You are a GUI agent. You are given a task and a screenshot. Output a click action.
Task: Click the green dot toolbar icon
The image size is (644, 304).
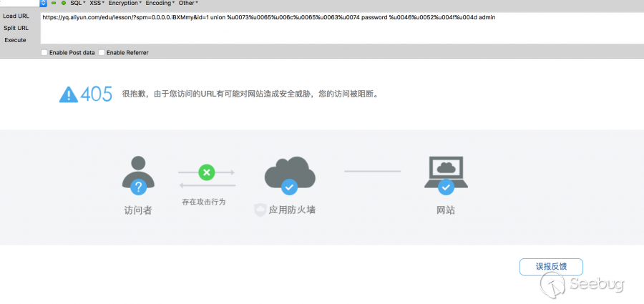click(64, 3)
